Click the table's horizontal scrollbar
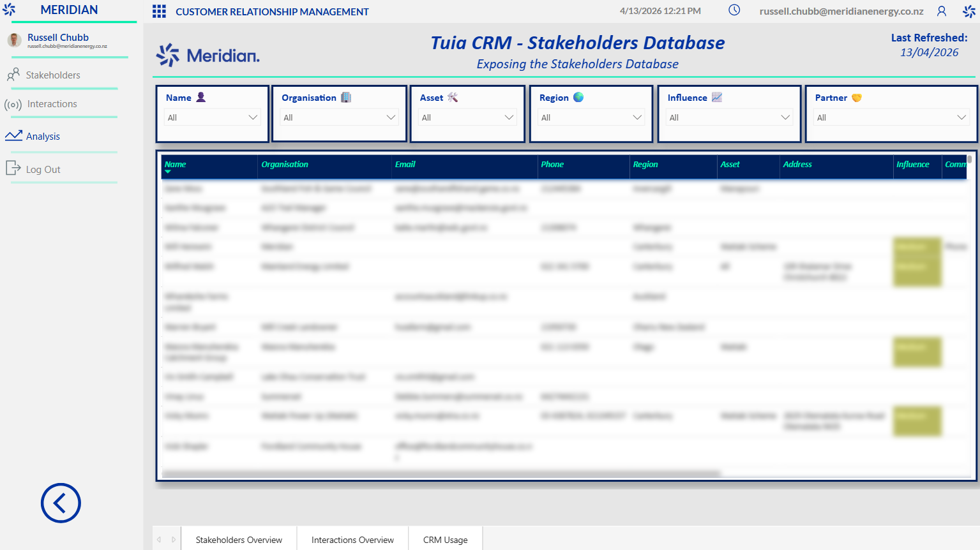Screen dimensions: 980x550 [442, 474]
